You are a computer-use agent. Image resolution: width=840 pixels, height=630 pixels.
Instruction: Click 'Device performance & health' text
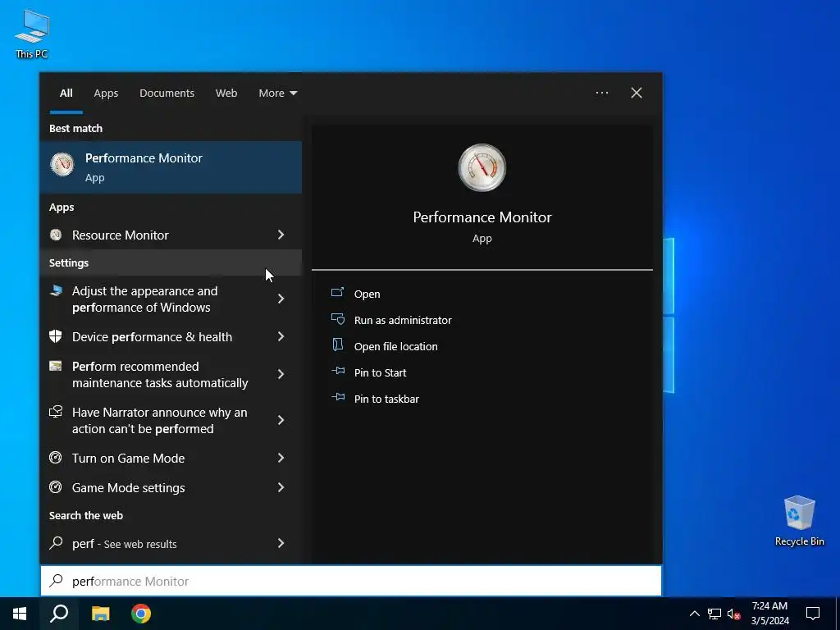[x=152, y=336]
